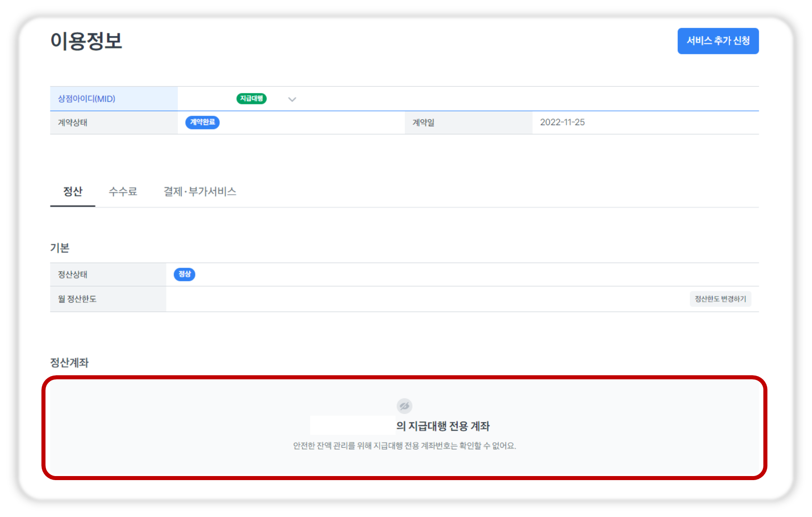
Task: Click the crossed-out eye hidden account icon
Action: click(x=404, y=406)
